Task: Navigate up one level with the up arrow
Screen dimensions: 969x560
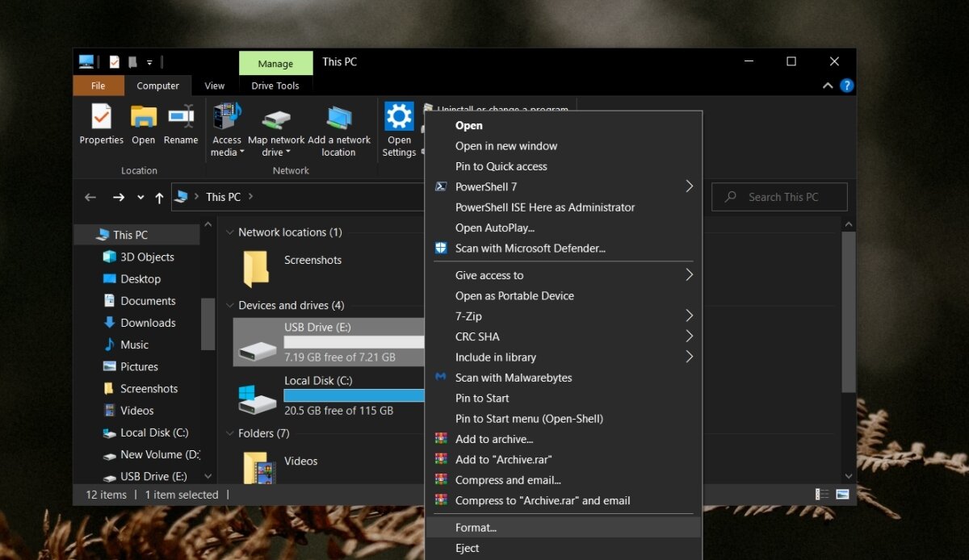Action: click(158, 196)
